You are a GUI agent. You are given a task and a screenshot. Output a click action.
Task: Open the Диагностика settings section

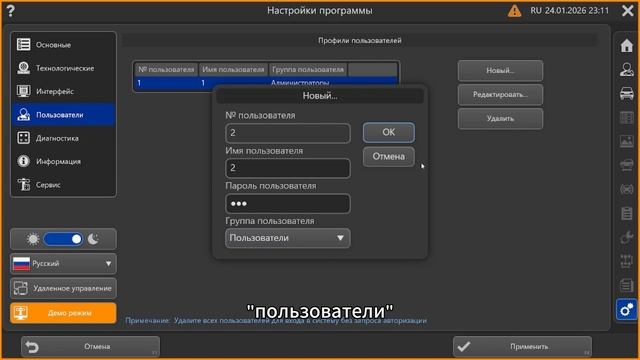[63, 138]
